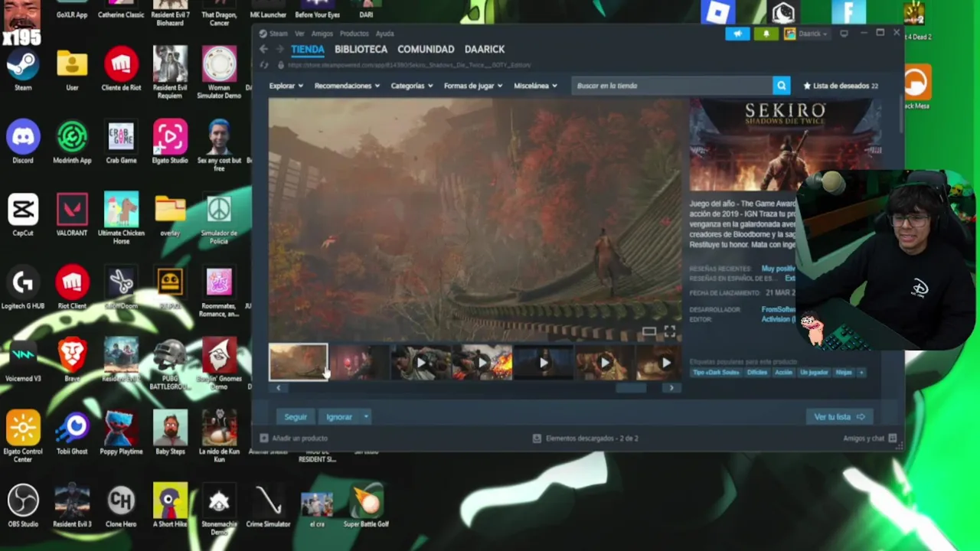
Task: Click right arrow of thumbnail strip
Action: 671,388
